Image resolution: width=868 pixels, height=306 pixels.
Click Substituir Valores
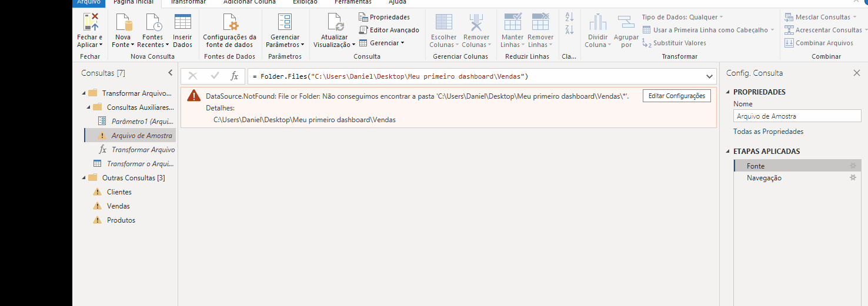674,43
